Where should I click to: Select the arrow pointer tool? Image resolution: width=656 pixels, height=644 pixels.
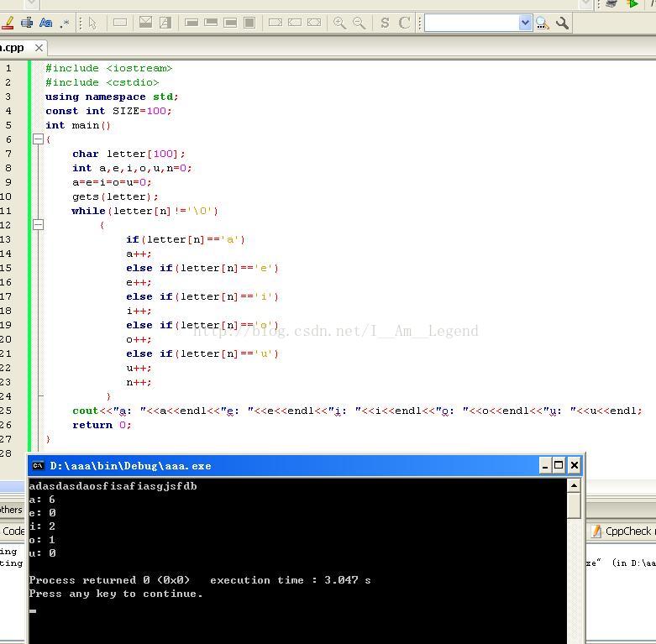[x=92, y=23]
